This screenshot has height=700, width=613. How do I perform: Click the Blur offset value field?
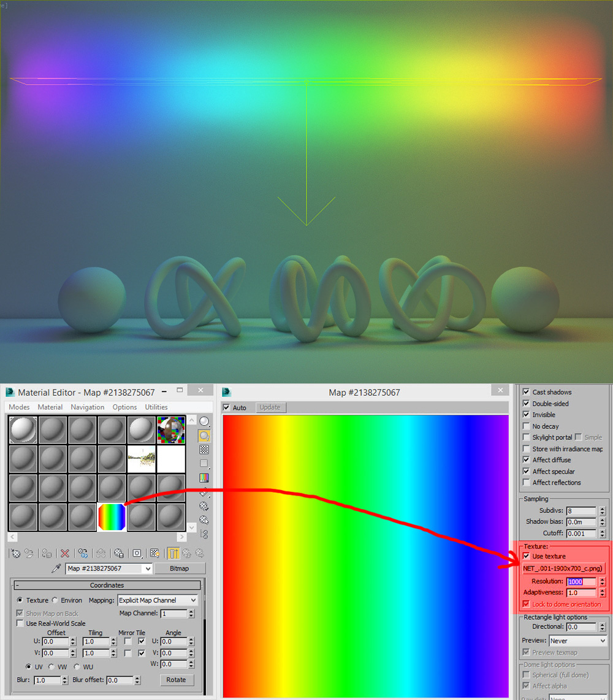[120, 680]
